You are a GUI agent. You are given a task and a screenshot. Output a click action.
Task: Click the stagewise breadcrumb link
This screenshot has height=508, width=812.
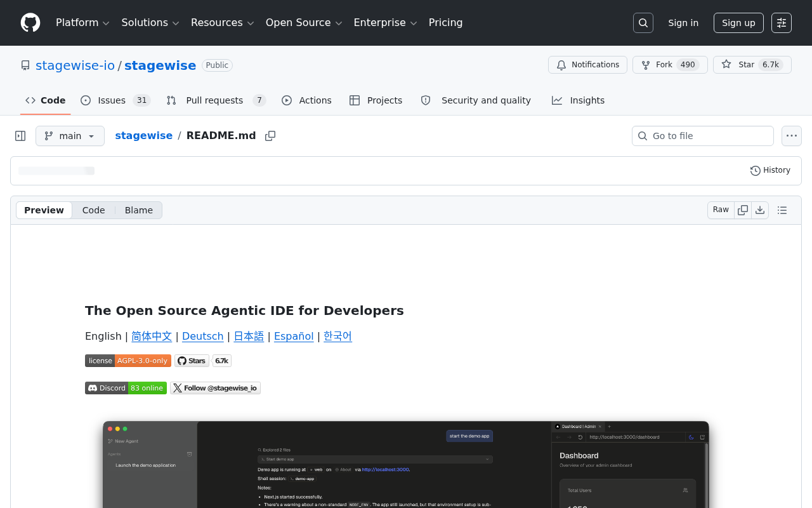point(143,136)
